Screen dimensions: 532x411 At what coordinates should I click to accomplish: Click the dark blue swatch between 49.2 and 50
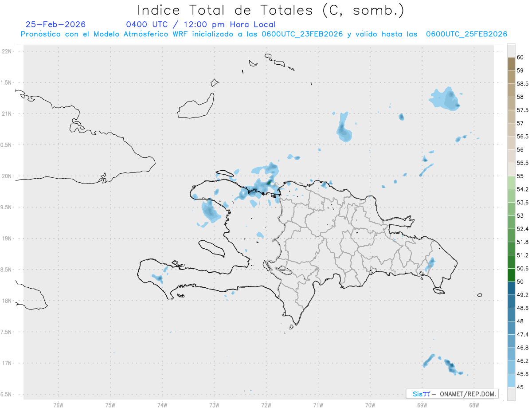pyautogui.click(x=511, y=288)
